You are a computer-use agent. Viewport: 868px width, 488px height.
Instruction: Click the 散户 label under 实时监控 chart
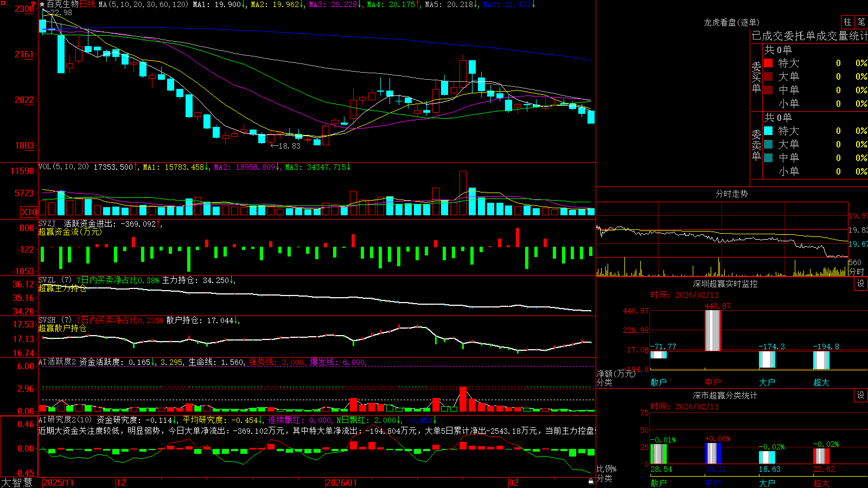tap(659, 382)
